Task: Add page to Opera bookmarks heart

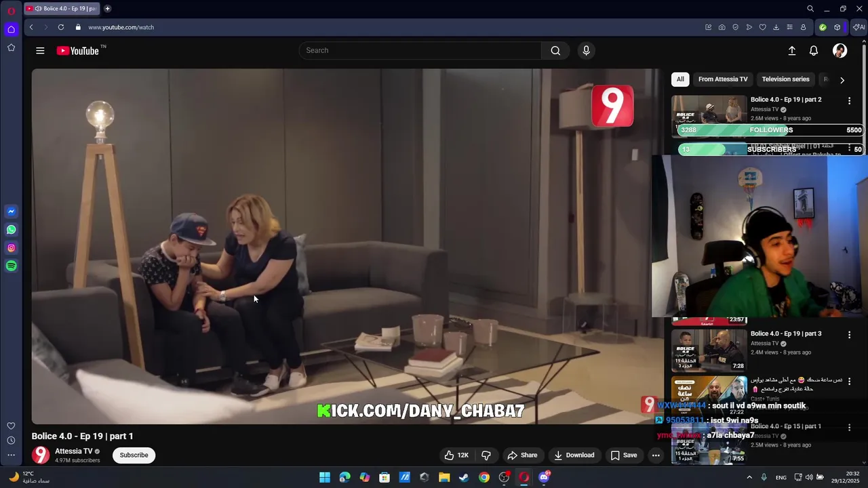Action: click(762, 27)
